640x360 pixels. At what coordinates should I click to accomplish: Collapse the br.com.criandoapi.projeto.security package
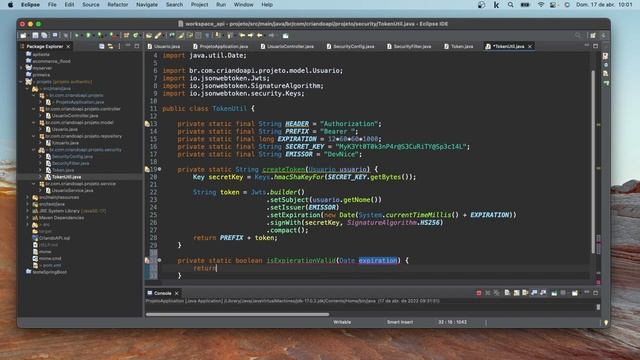(34, 150)
